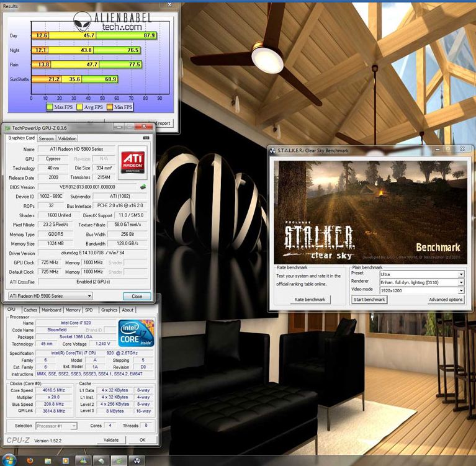
Task: Open Windows Media Player taskbar icon
Action: coord(65,461)
